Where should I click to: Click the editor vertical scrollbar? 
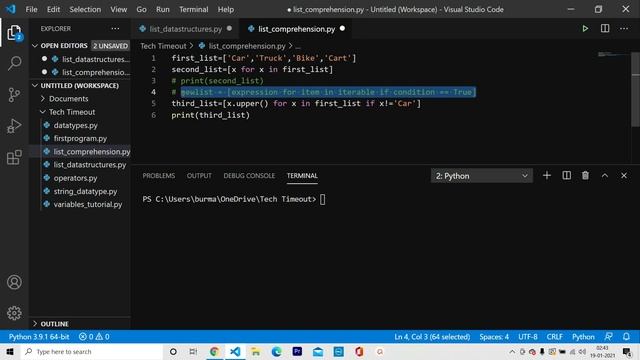tap(636, 89)
